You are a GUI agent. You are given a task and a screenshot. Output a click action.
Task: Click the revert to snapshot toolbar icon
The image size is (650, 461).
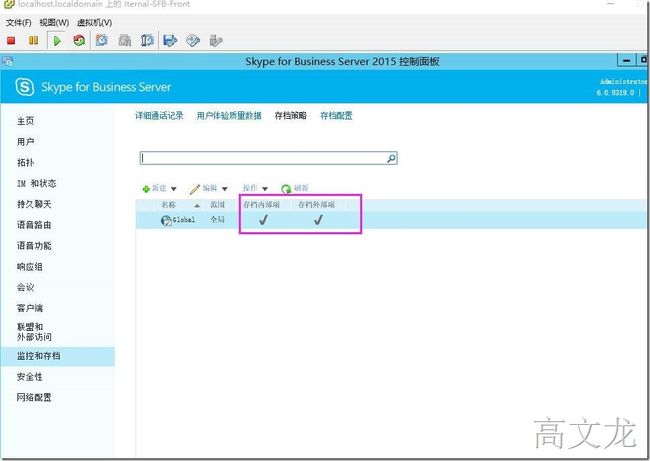click(x=125, y=41)
